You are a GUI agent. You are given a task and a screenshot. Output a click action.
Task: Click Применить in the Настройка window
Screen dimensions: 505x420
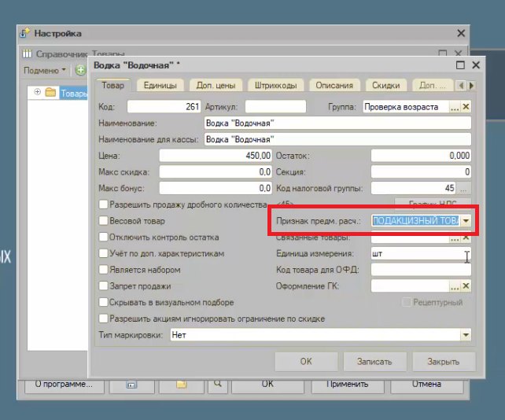[347, 385]
